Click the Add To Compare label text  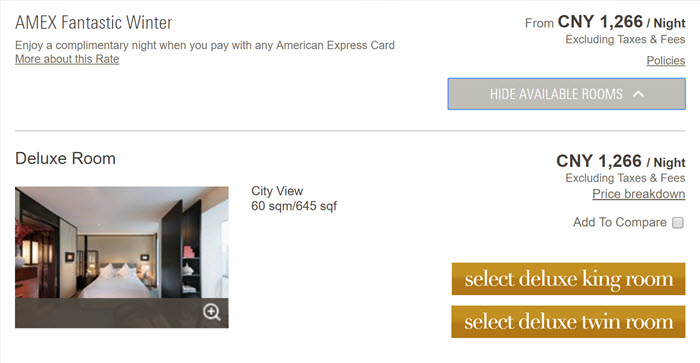(620, 222)
